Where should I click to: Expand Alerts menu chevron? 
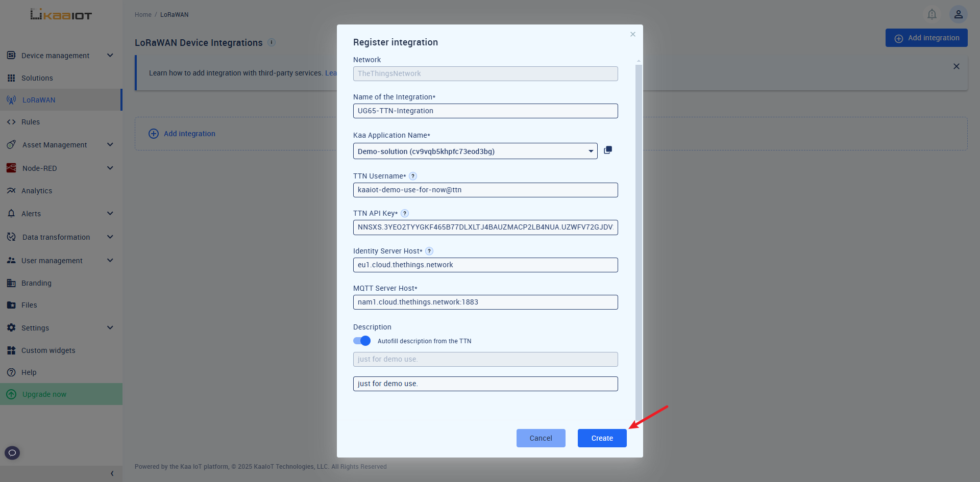click(110, 213)
